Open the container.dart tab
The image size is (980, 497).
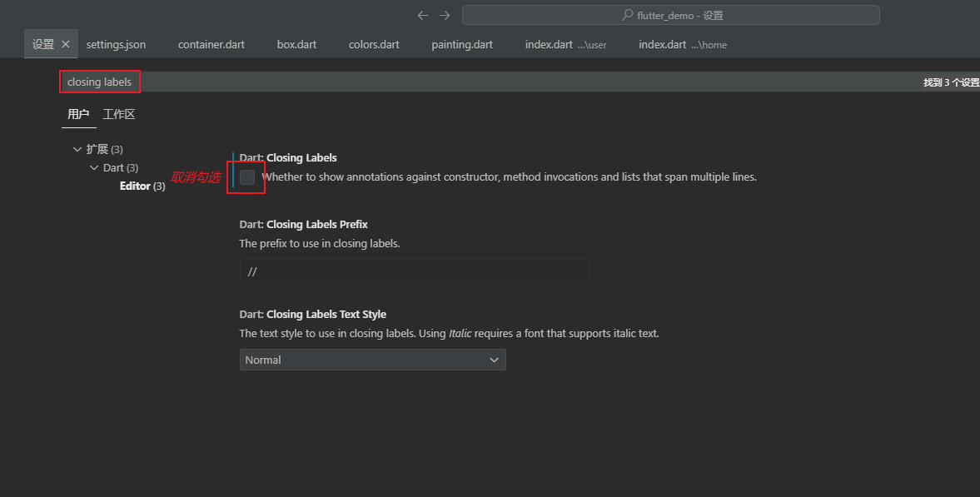[x=211, y=45]
